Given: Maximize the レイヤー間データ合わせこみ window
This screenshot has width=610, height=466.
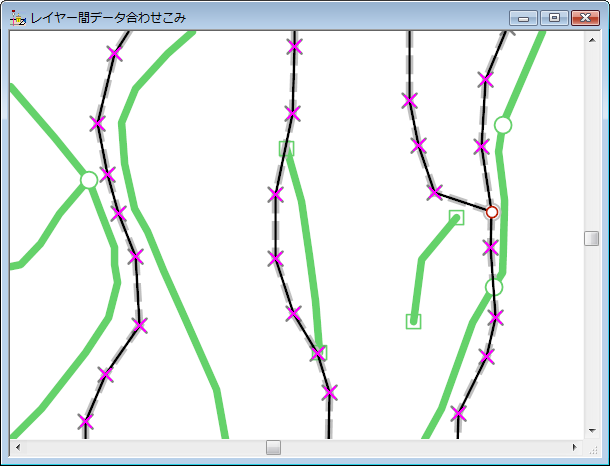Looking at the screenshot, I should [x=554, y=18].
